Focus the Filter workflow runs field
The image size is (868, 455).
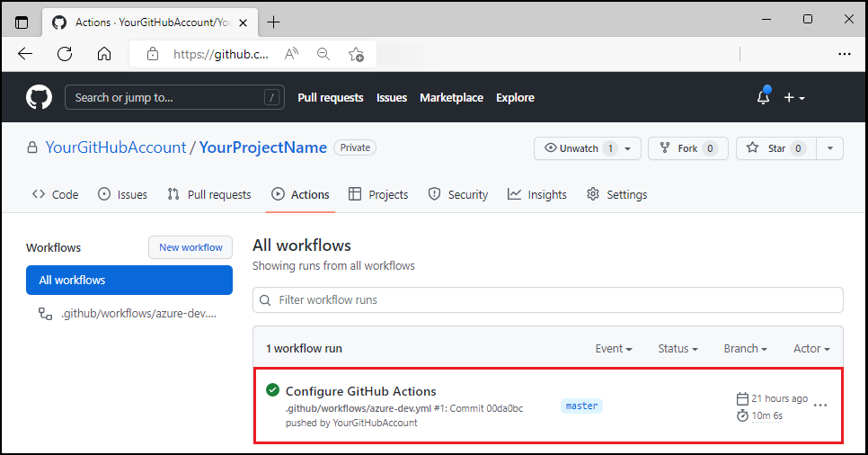pyautogui.click(x=548, y=299)
